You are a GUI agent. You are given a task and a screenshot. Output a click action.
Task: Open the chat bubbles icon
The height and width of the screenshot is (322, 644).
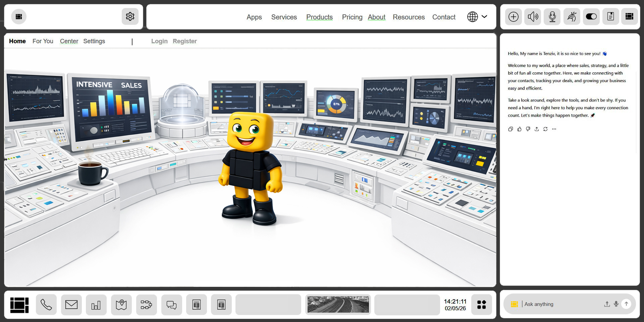coord(171,305)
